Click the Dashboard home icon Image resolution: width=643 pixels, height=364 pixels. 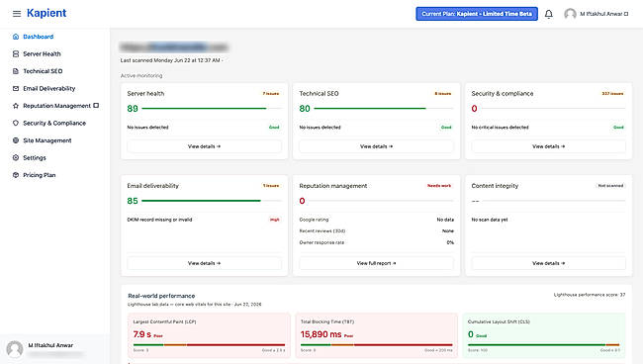pyautogui.click(x=16, y=37)
